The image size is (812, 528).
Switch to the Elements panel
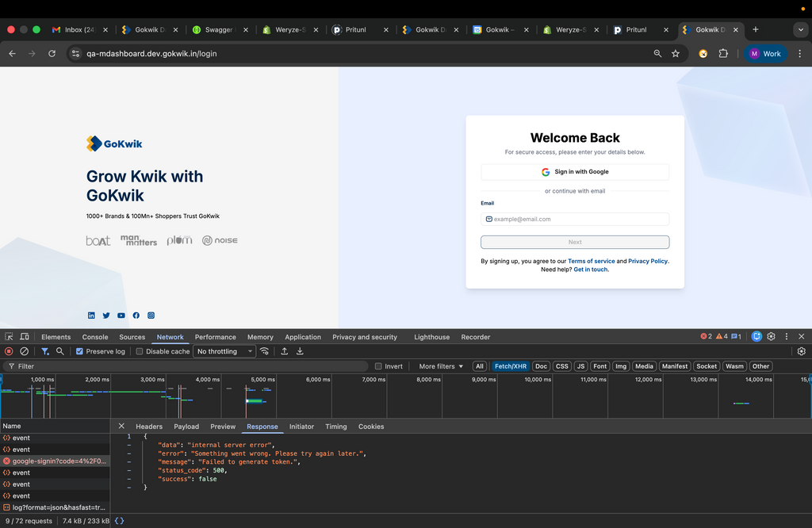56,337
